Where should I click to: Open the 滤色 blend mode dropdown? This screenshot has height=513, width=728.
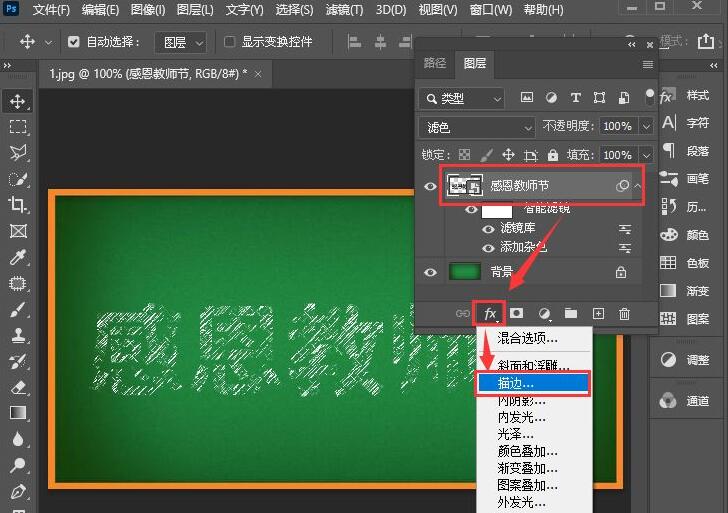(476, 127)
